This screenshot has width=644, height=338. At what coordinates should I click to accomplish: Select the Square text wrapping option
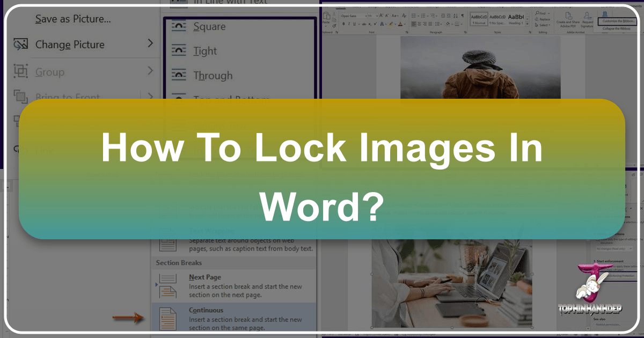[209, 26]
